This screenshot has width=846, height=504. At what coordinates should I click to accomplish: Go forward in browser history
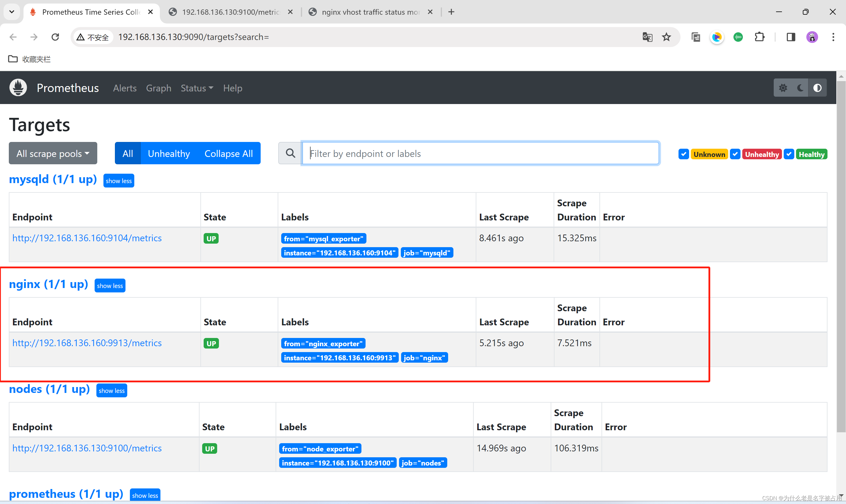[34, 37]
